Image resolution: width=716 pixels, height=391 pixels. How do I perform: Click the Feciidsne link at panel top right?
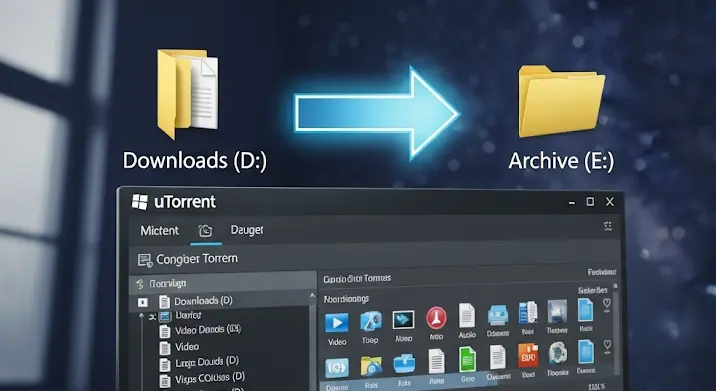pyautogui.click(x=602, y=272)
